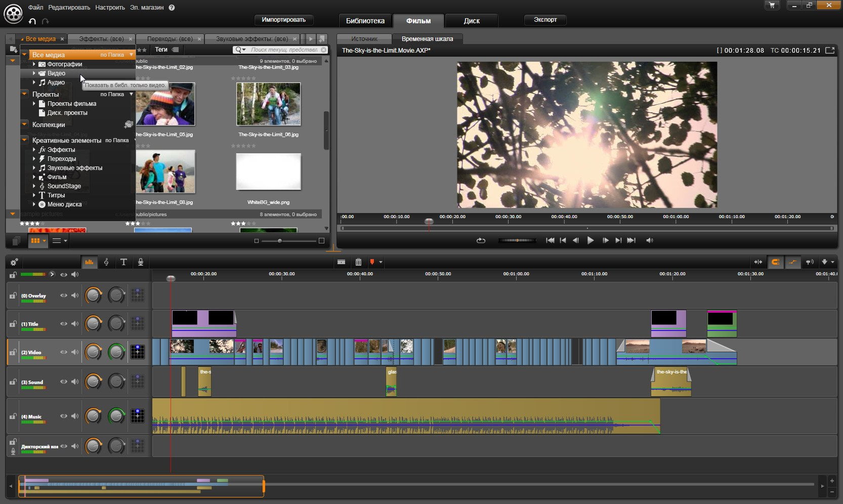Image resolution: width=843 pixels, height=504 pixels.
Task: Toggle magnetic snapping icon
Action: [775, 262]
